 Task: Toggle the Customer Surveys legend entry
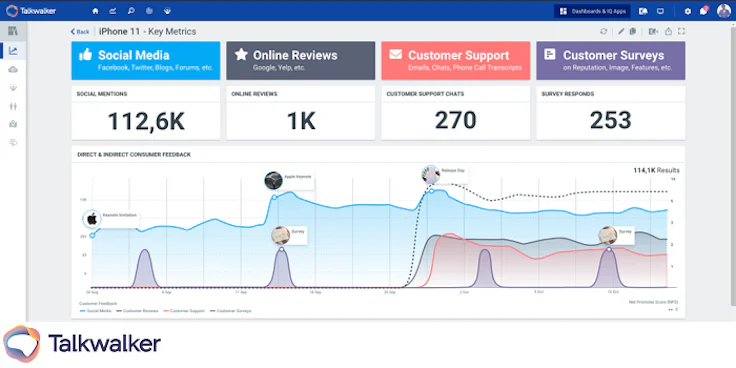(x=230, y=311)
